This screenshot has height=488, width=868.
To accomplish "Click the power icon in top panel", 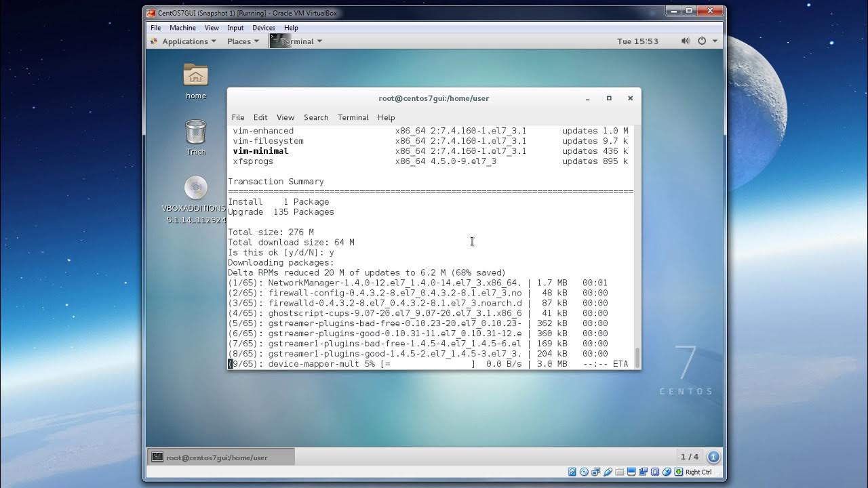I will pos(701,41).
